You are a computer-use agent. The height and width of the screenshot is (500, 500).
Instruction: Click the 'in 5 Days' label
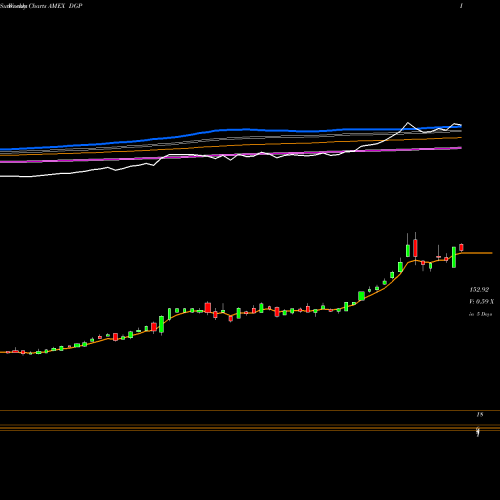click(x=480, y=314)
